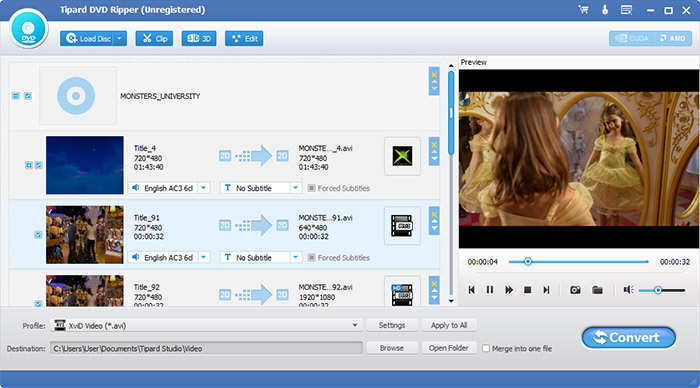Fast forward the preview

coord(508,290)
